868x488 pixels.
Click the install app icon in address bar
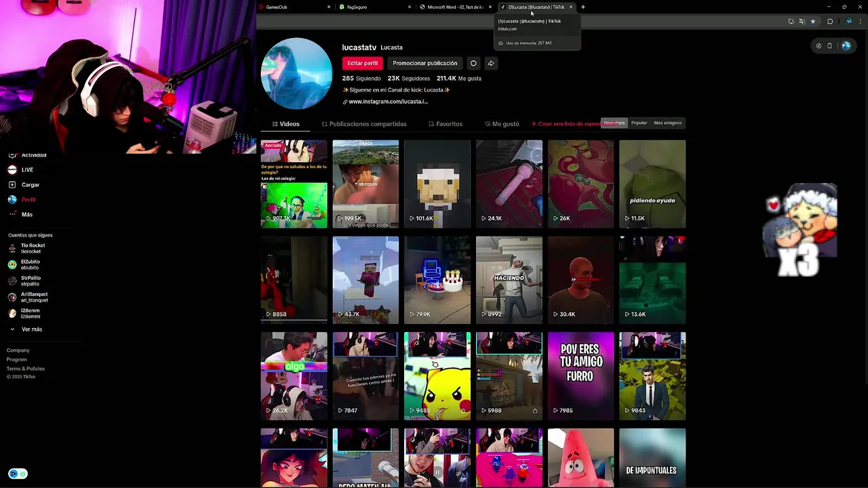(x=791, y=21)
